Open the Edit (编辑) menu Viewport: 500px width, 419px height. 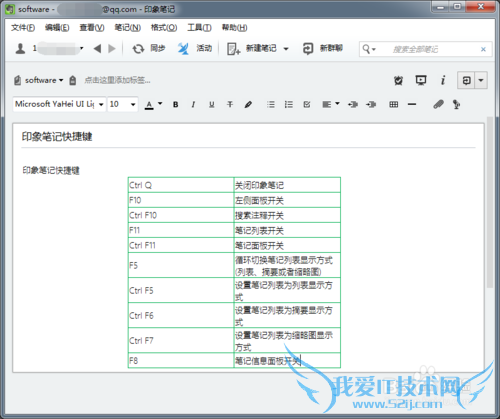click(57, 28)
